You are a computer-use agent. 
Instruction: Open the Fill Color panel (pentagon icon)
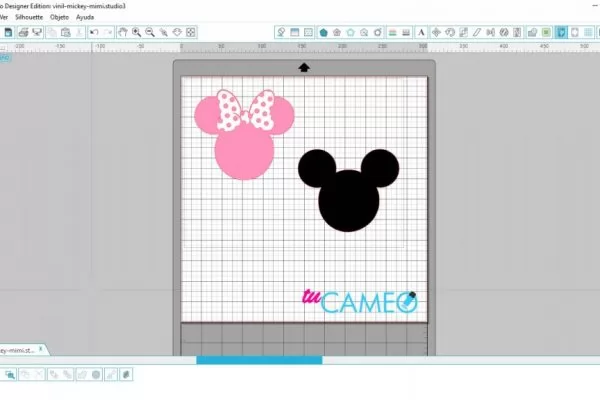323,33
